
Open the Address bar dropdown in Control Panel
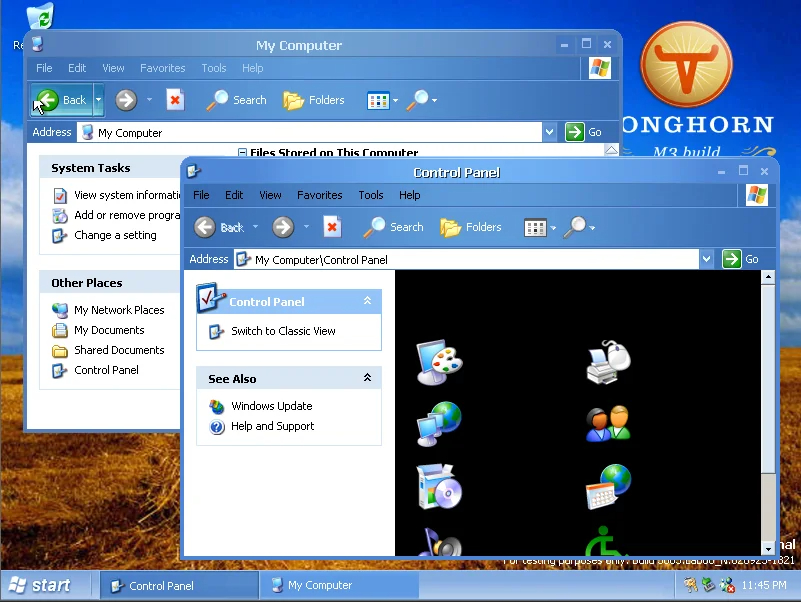[x=707, y=259]
